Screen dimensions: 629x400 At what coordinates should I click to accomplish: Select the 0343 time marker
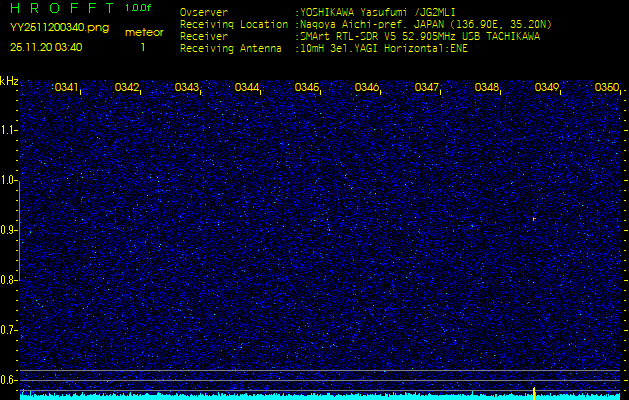click(x=187, y=88)
